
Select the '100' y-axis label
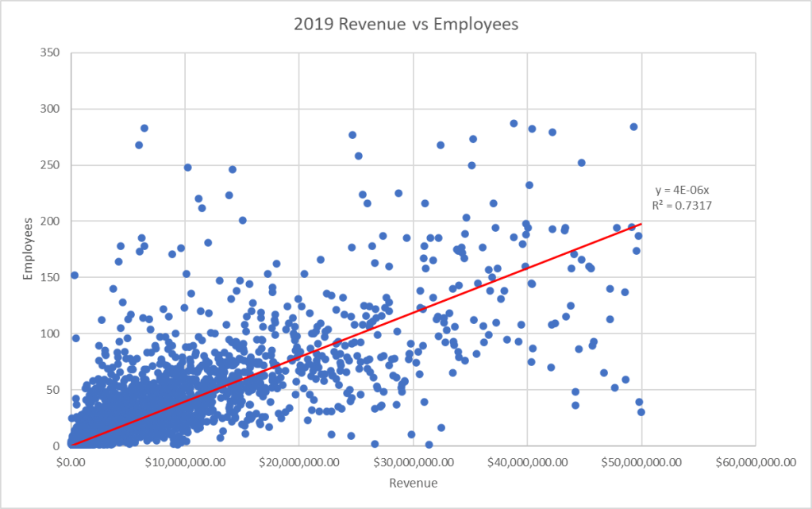click(x=52, y=334)
